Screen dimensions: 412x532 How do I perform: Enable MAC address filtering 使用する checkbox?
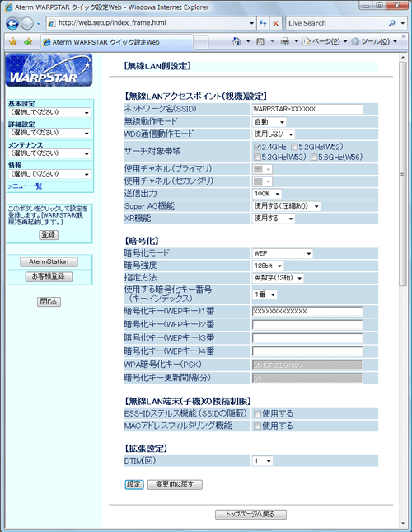click(257, 426)
